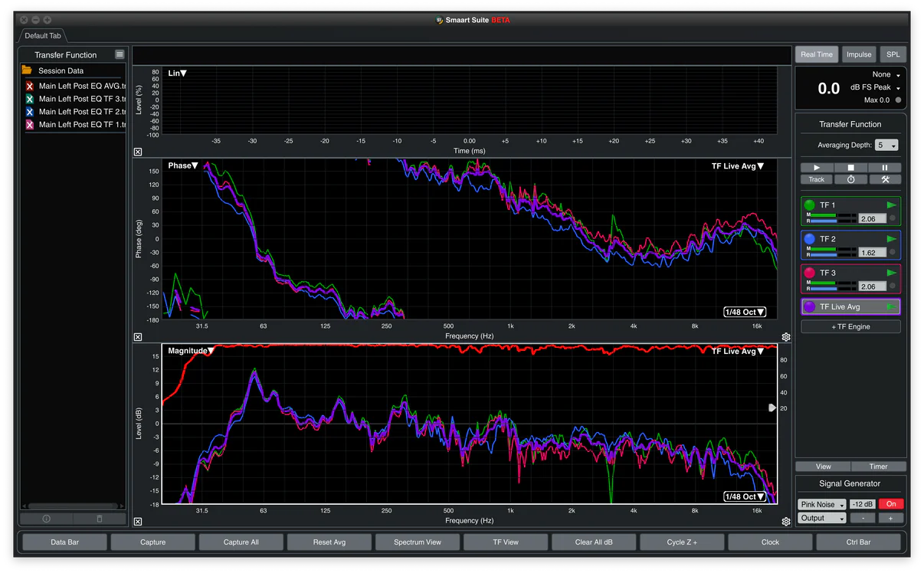Open the Averaging Depth dropdown
Image resolution: width=924 pixels, height=573 pixels.
[x=887, y=146]
